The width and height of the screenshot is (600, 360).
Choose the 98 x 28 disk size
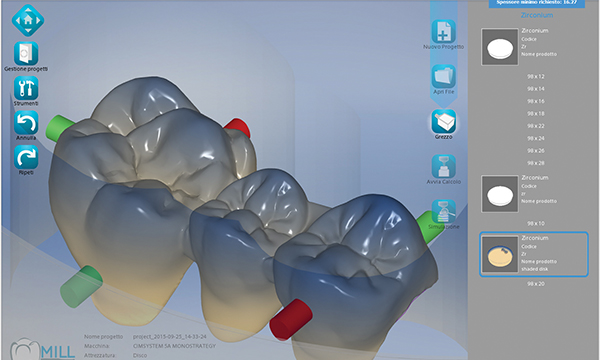(536, 163)
